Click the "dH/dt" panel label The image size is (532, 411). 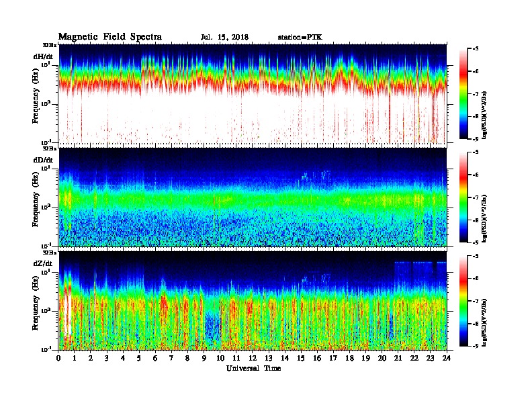(x=43, y=56)
